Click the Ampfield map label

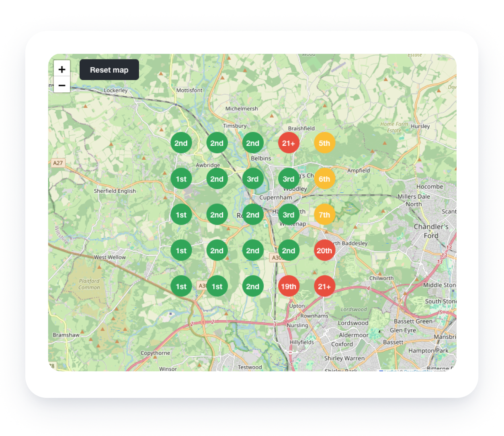point(359,171)
